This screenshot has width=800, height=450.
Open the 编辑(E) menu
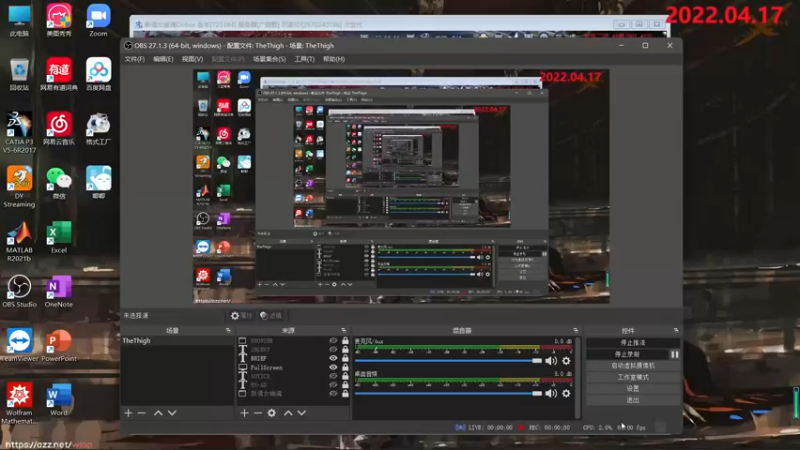coord(163,59)
